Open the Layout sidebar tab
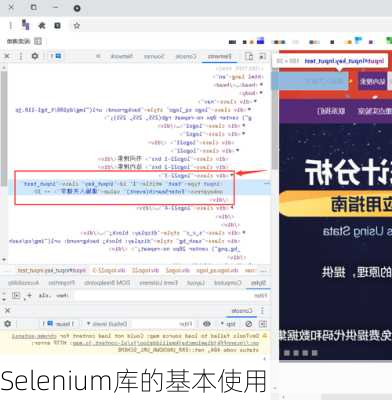The height and width of the screenshot is (400, 392). 195,283
